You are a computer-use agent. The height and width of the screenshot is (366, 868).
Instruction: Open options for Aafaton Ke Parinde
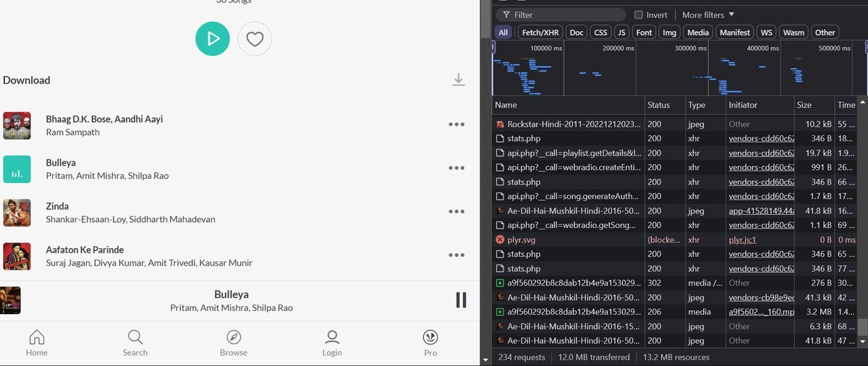click(456, 255)
